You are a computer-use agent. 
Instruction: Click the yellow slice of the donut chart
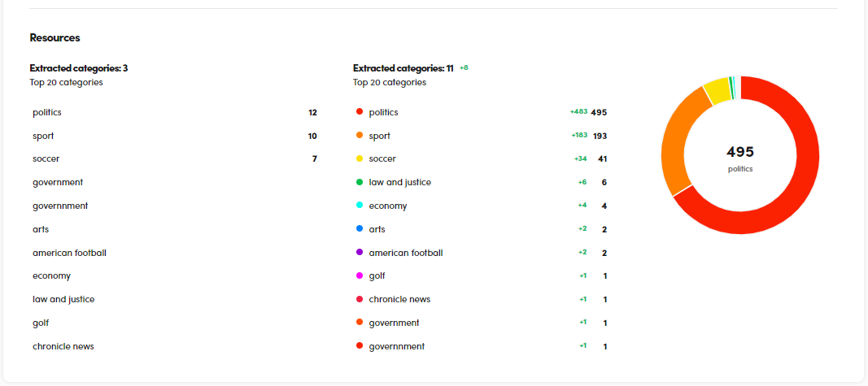click(x=716, y=91)
